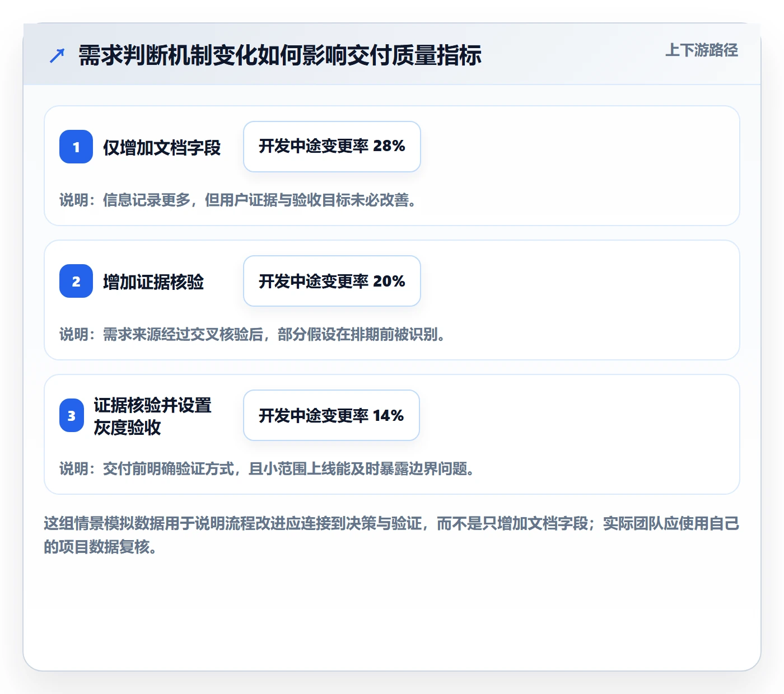Click the arrow icon beside the main title

(57, 55)
